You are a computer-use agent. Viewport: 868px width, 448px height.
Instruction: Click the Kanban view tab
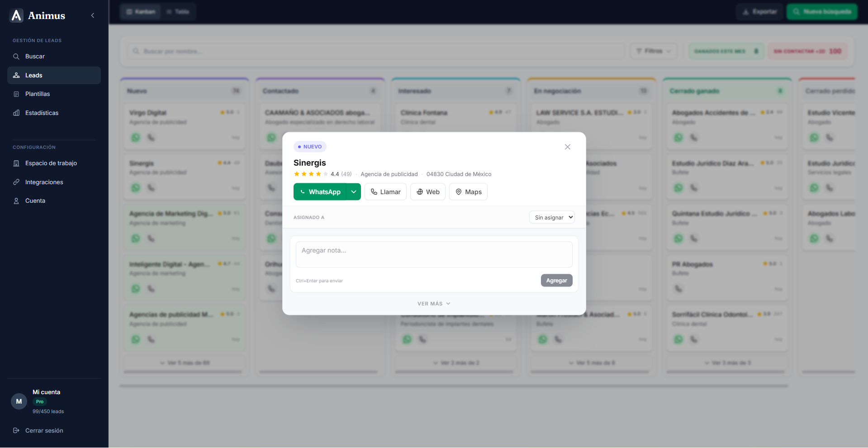tap(141, 12)
